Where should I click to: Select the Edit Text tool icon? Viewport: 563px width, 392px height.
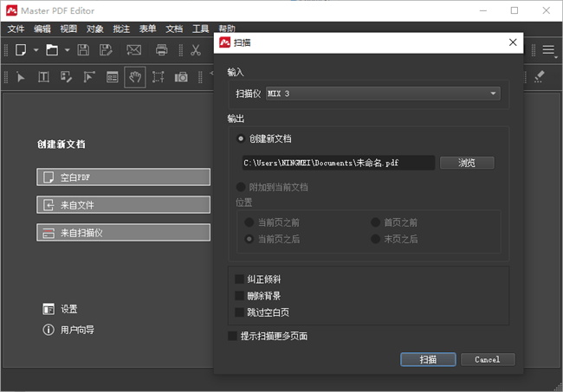click(44, 77)
